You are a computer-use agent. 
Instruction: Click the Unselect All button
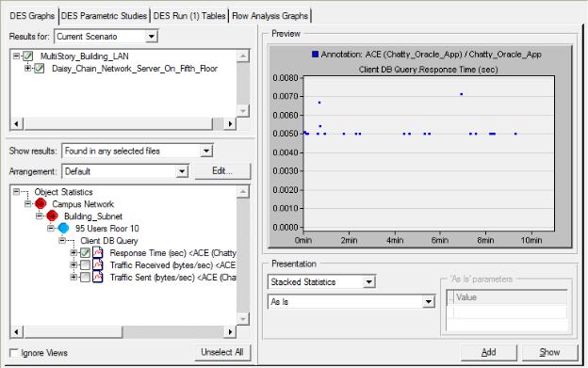pyautogui.click(x=222, y=352)
